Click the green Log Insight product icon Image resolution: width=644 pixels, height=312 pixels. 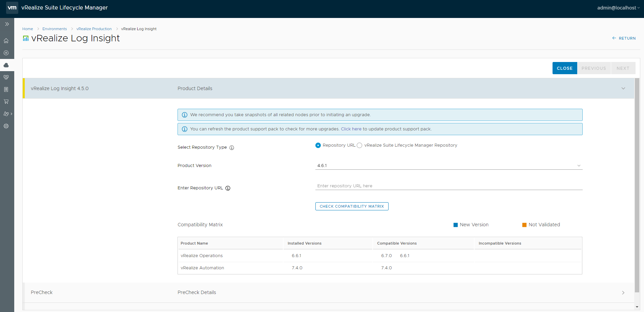(26, 38)
